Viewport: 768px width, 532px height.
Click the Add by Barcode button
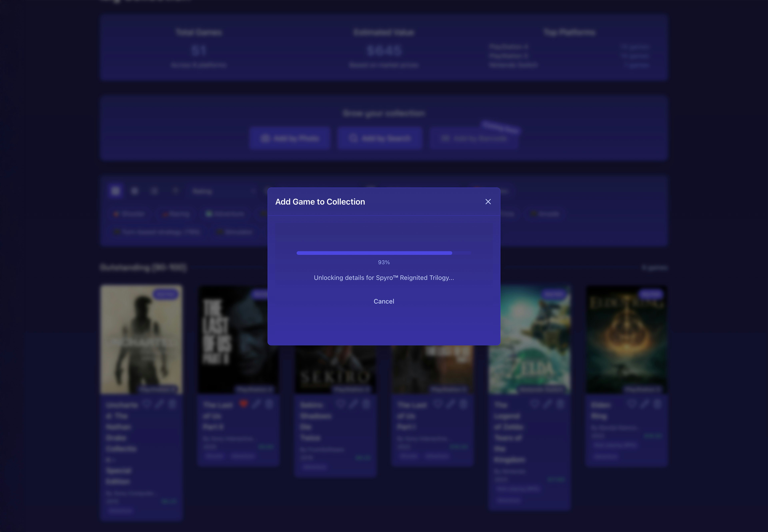click(x=474, y=138)
